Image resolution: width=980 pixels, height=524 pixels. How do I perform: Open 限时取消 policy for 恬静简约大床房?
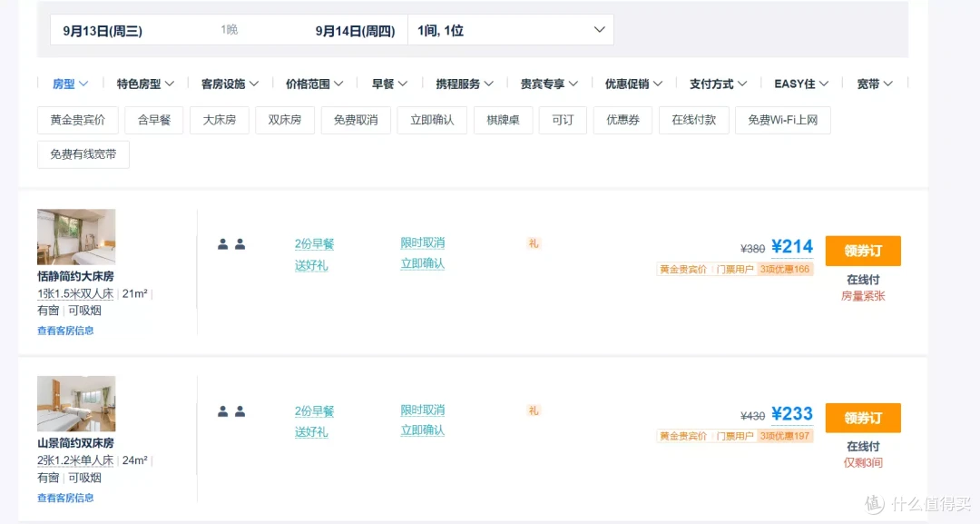click(423, 242)
